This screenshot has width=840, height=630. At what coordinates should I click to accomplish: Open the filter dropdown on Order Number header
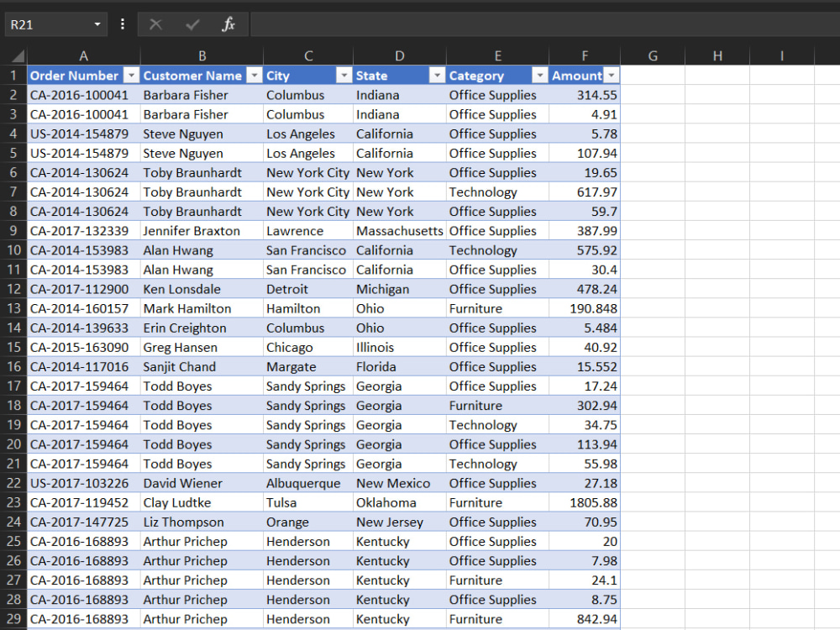(130, 76)
